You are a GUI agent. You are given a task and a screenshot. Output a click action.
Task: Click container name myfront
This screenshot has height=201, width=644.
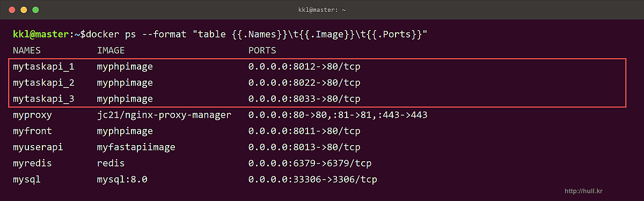tap(32, 131)
